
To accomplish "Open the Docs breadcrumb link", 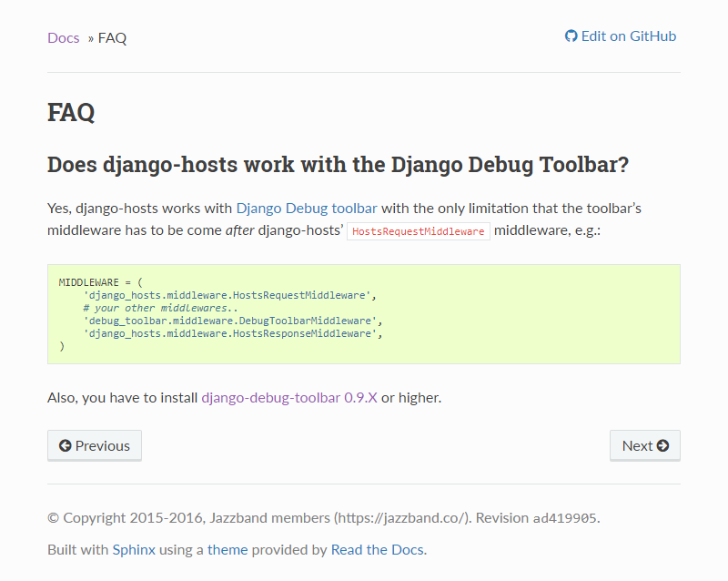I will pyautogui.click(x=63, y=37).
